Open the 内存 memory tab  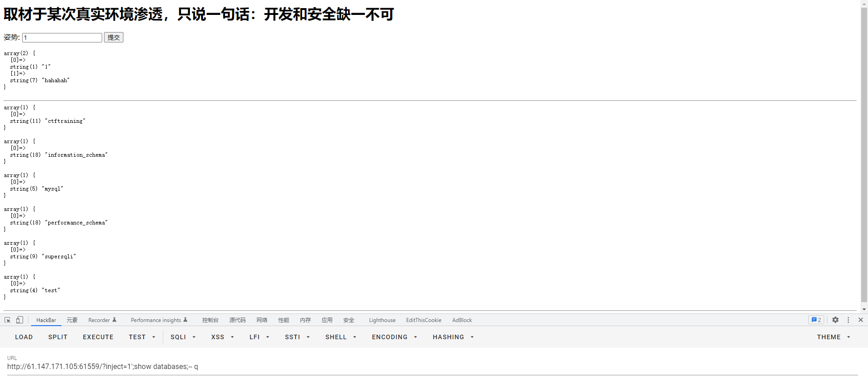click(x=305, y=320)
